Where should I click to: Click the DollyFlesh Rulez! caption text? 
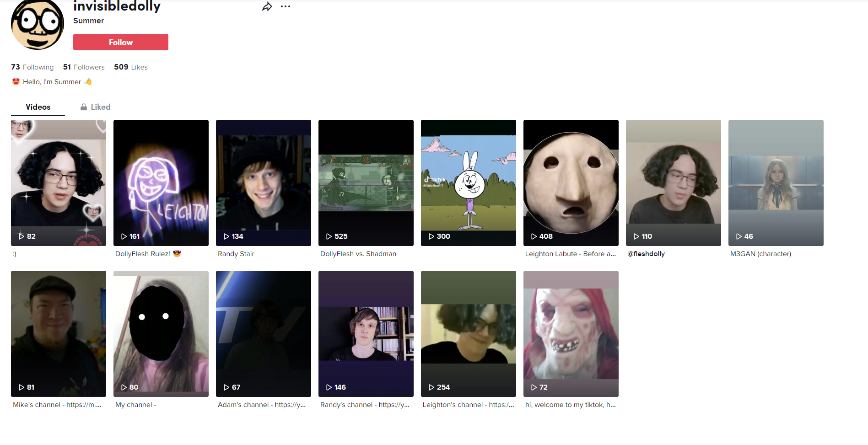[x=148, y=254]
